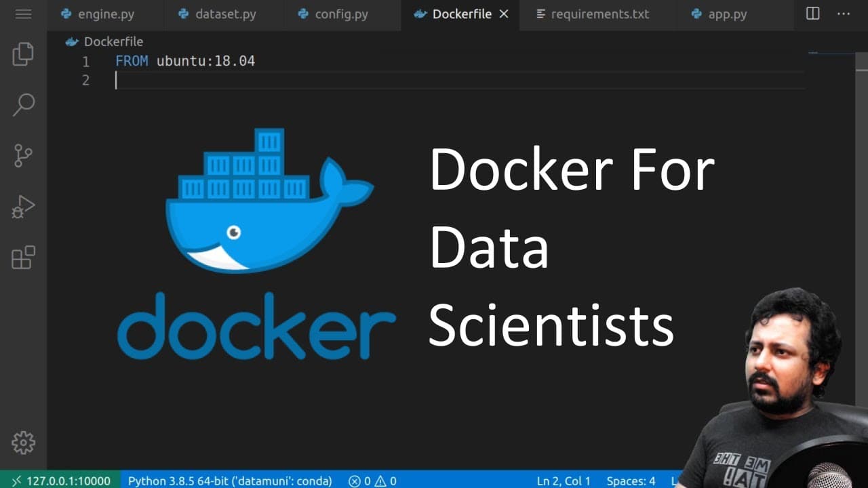Click the Ln 2, Col 1 cursor position
The height and width of the screenshot is (488, 868).
point(564,481)
